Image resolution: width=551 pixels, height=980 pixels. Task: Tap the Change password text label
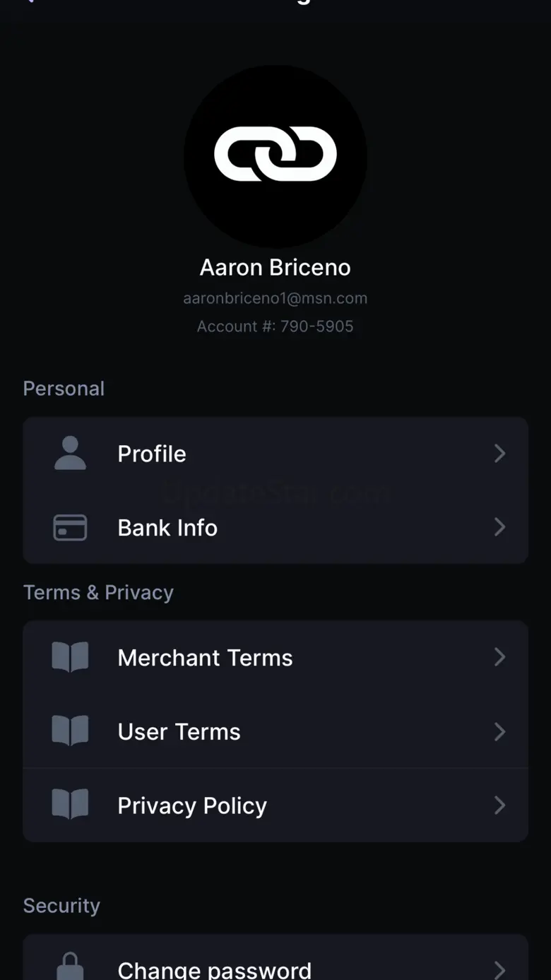(x=214, y=969)
